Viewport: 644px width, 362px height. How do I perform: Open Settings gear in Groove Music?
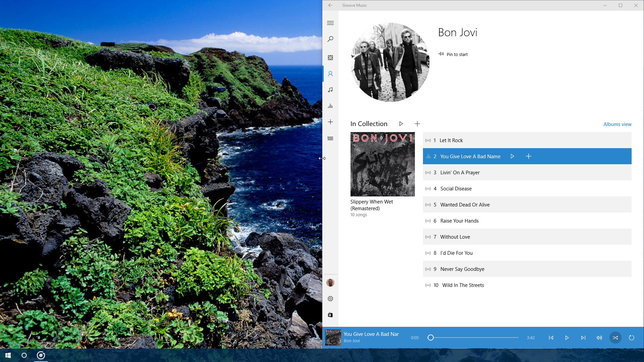point(330,299)
